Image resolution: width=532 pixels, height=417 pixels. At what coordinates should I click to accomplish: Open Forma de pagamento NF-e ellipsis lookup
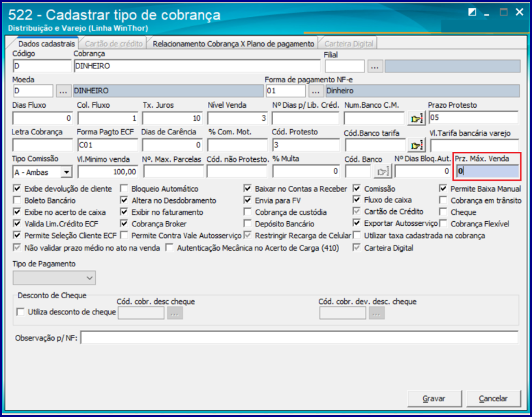coord(316,91)
